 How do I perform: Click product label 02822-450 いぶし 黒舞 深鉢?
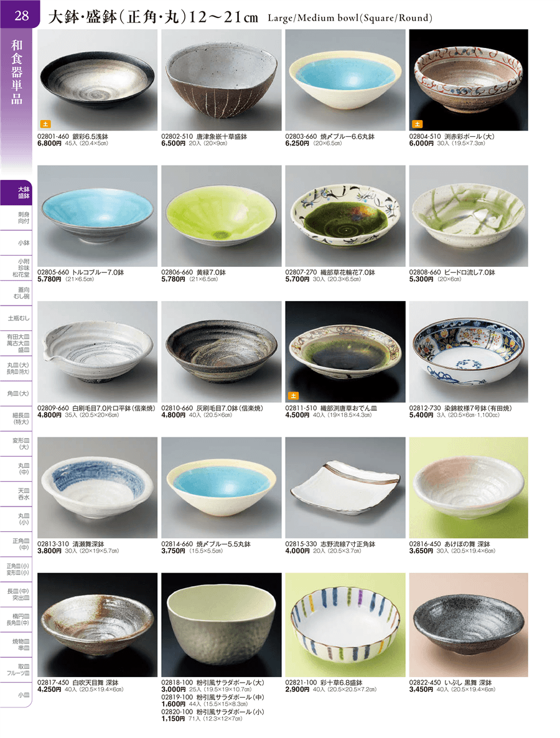click(x=450, y=683)
